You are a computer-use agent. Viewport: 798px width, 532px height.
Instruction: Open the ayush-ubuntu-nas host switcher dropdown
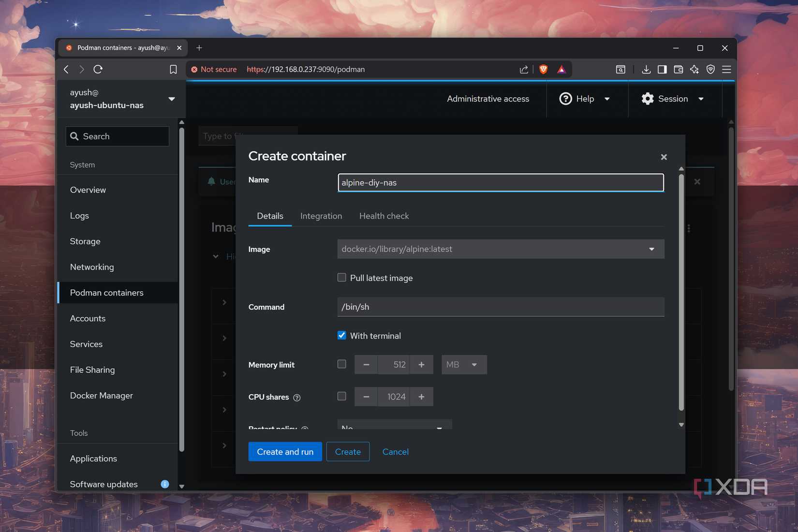pos(122,99)
